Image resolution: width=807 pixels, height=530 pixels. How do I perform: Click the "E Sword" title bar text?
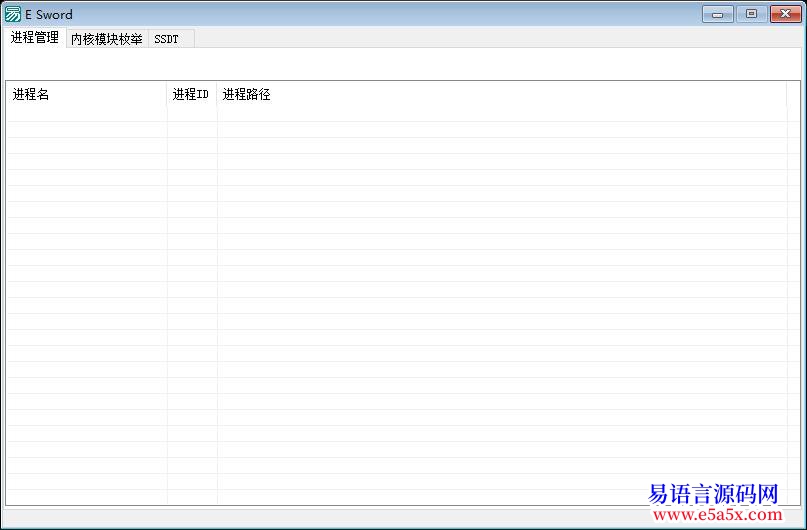[49, 15]
